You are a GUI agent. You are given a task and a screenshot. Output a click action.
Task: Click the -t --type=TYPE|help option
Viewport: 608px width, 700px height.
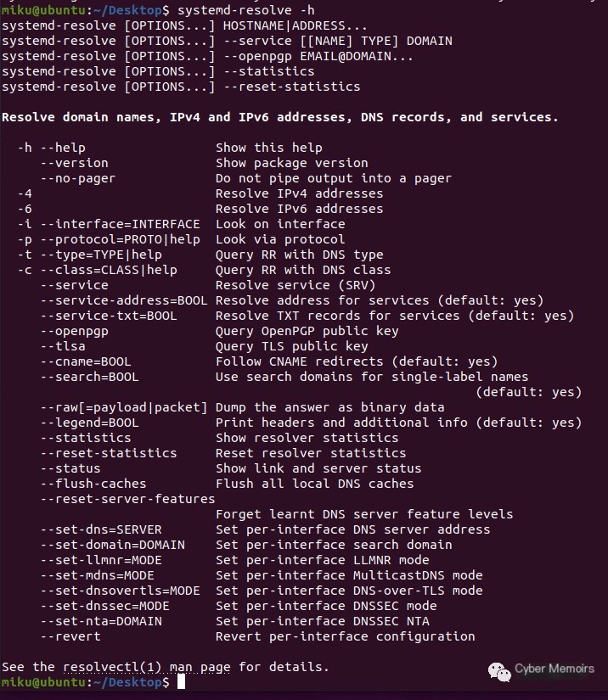[x=90, y=255]
